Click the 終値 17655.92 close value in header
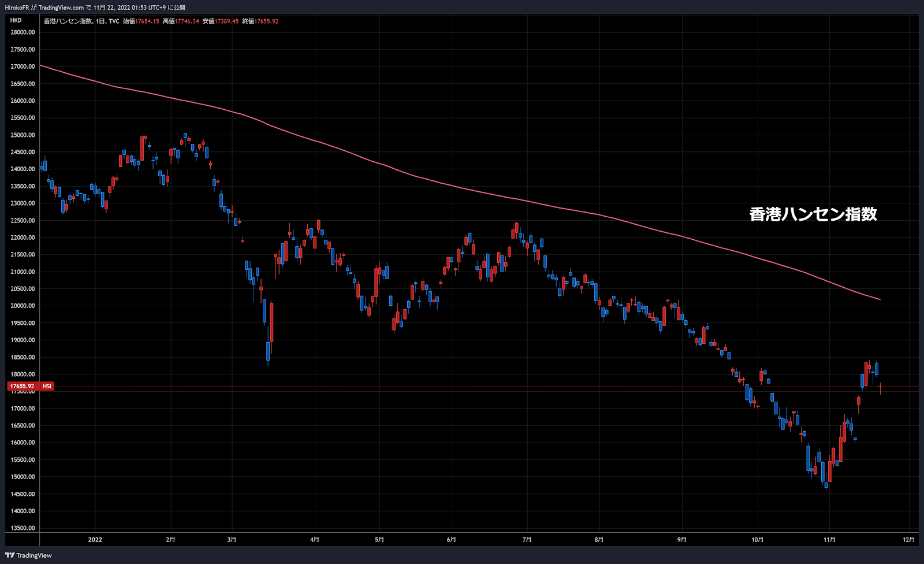924x564 pixels. point(260,21)
